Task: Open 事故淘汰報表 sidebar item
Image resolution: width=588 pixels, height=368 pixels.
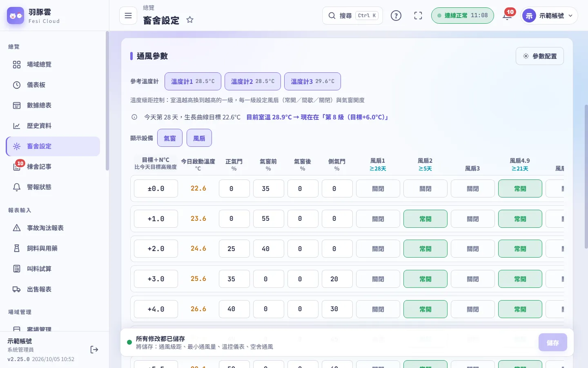Action: pyautogui.click(x=53, y=228)
